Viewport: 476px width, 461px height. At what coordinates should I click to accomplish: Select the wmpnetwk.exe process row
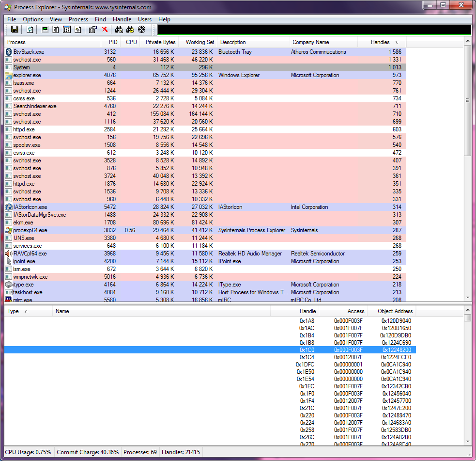click(205, 277)
